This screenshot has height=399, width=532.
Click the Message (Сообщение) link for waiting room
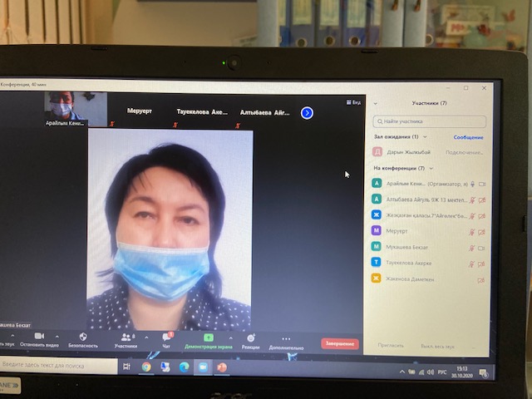[468, 137]
